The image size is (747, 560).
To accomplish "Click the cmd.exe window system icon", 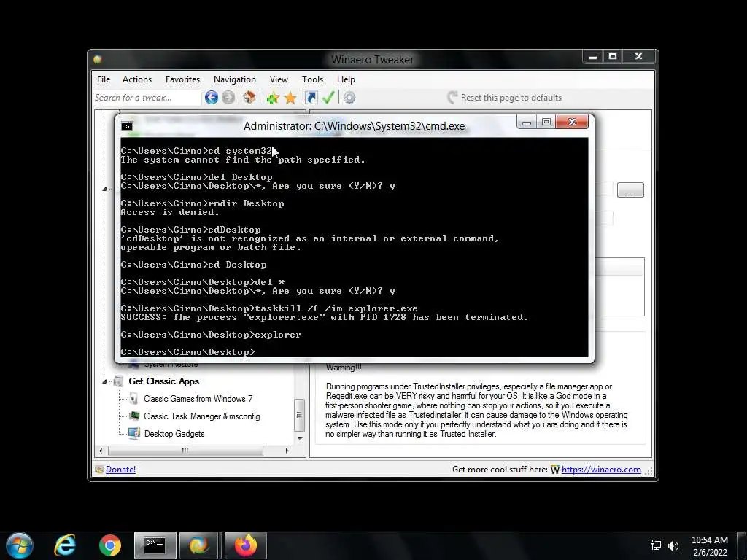I will [127, 125].
